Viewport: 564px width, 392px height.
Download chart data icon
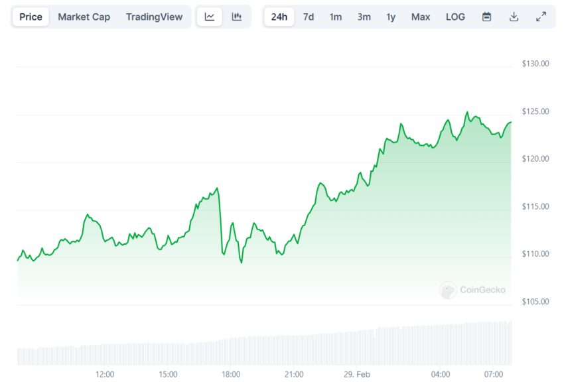coord(514,17)
